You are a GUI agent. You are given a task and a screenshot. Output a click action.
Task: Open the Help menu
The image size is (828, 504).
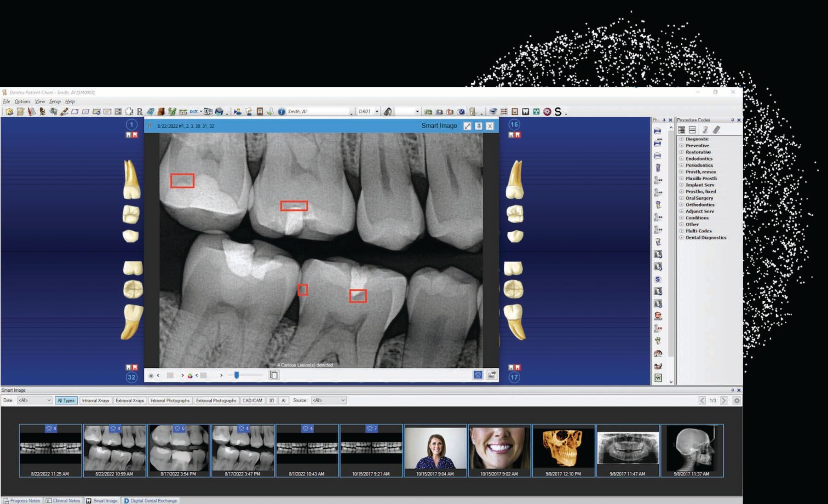coord(70,102)
